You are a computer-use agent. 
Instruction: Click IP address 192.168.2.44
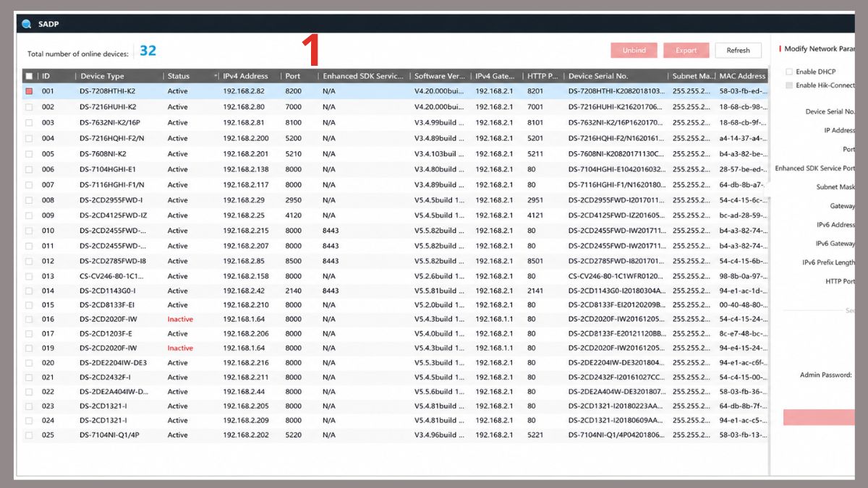coord(244,392)
